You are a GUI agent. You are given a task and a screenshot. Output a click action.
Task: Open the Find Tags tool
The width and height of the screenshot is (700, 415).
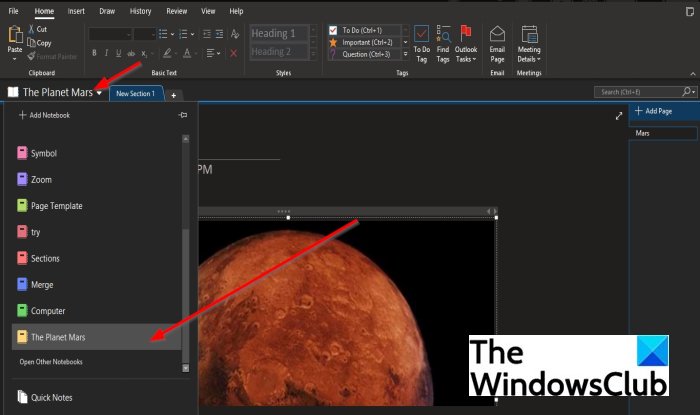443,44
